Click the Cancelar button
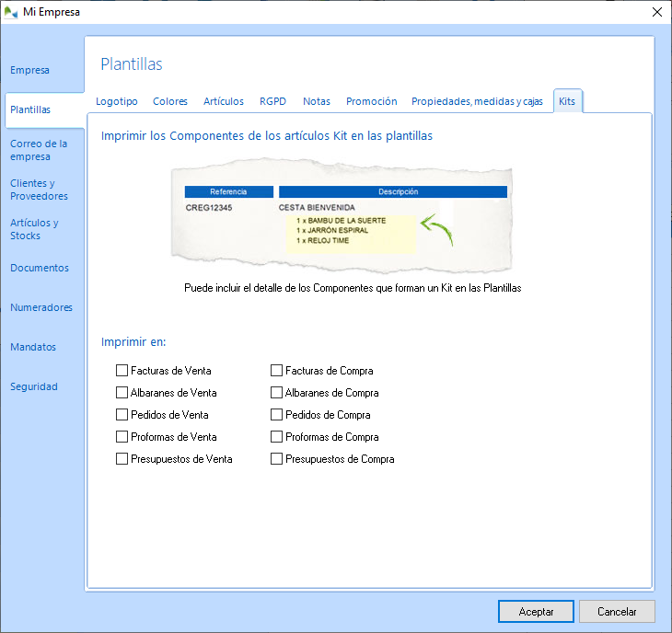The height and width of the screenshot is (633, 672). tap(617, 611)
